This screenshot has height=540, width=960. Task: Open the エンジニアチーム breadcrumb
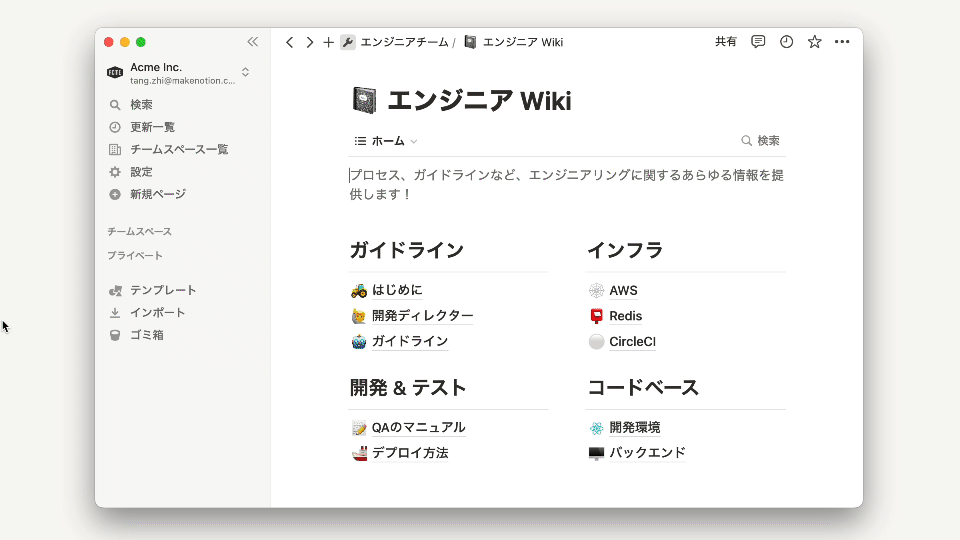[404, 42]
